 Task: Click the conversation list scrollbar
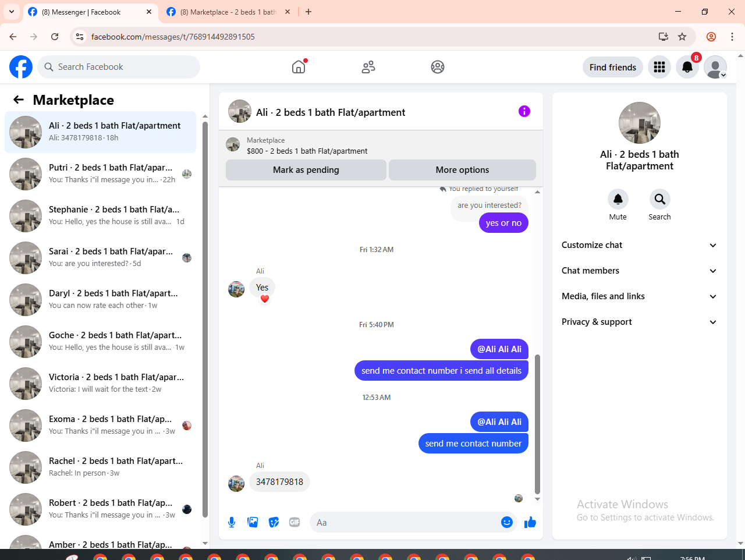tap(205, 319)
